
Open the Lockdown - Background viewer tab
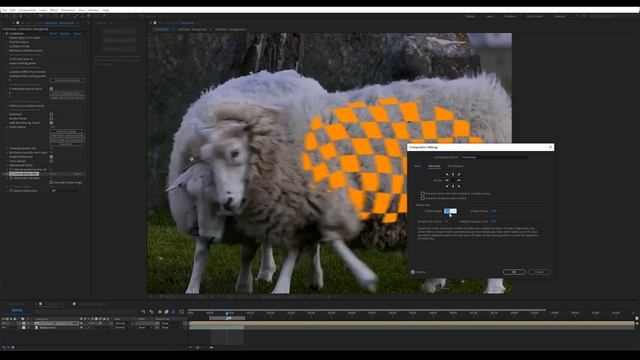[x=192, y=29]
